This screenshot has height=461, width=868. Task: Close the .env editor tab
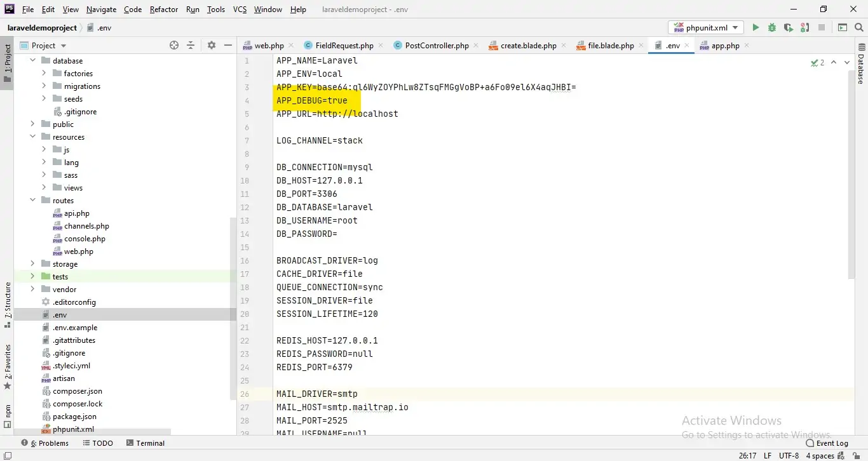pos(687,45)
